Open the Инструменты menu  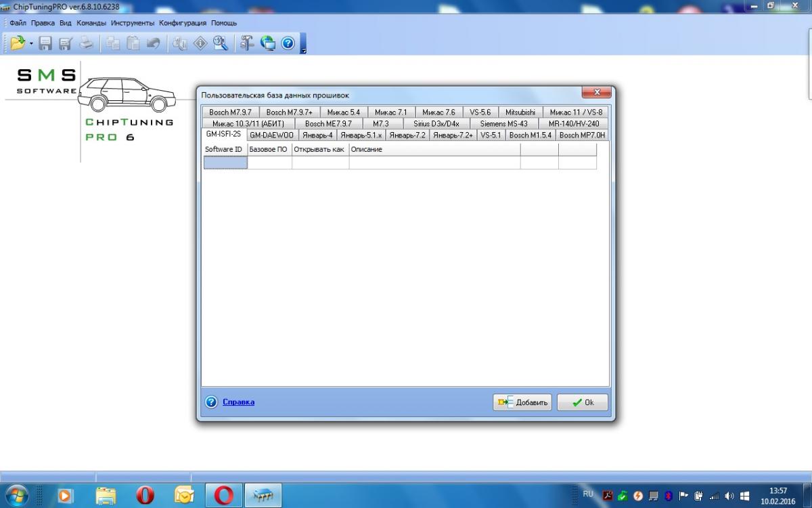[x=133, y=23]
